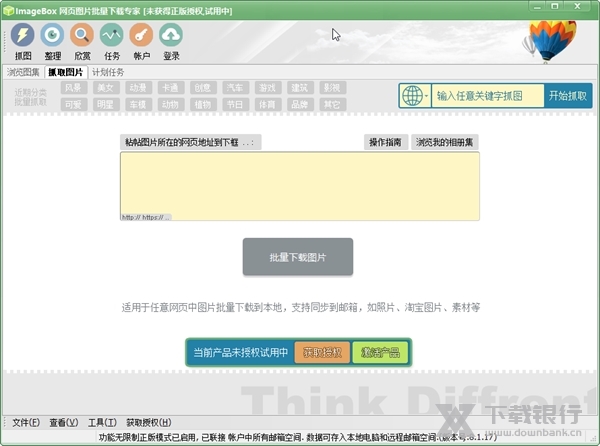Open the 抓图 (capture) lightning tool
This screenshot has height=446, width=600.
tap(23, 42)
